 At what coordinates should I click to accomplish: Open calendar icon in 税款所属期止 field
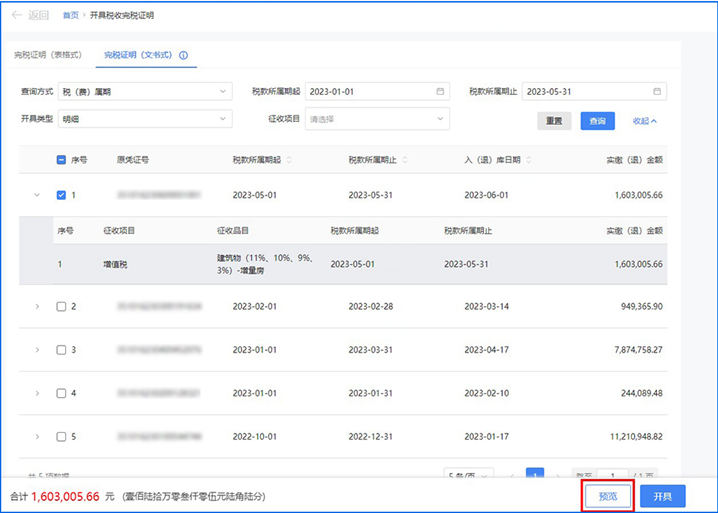tap(657, 92)
